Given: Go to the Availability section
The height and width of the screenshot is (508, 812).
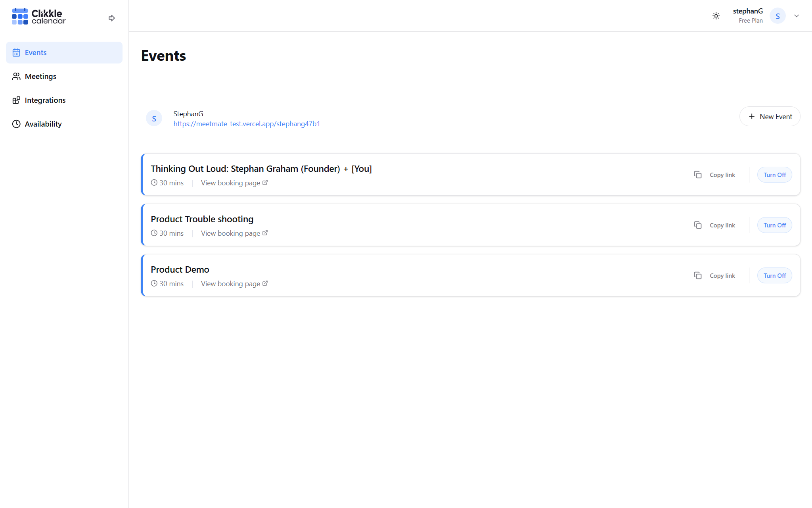Looking at the screenshot, I should click(x=43, y=124).
